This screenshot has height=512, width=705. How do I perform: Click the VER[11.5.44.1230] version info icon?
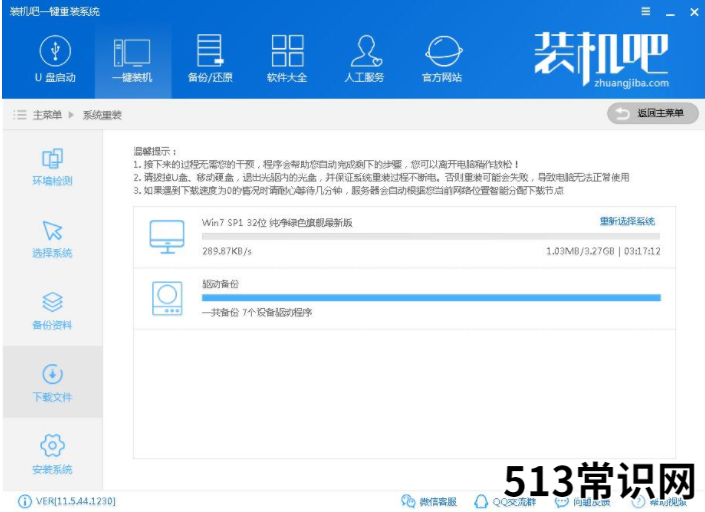(24, 501)
